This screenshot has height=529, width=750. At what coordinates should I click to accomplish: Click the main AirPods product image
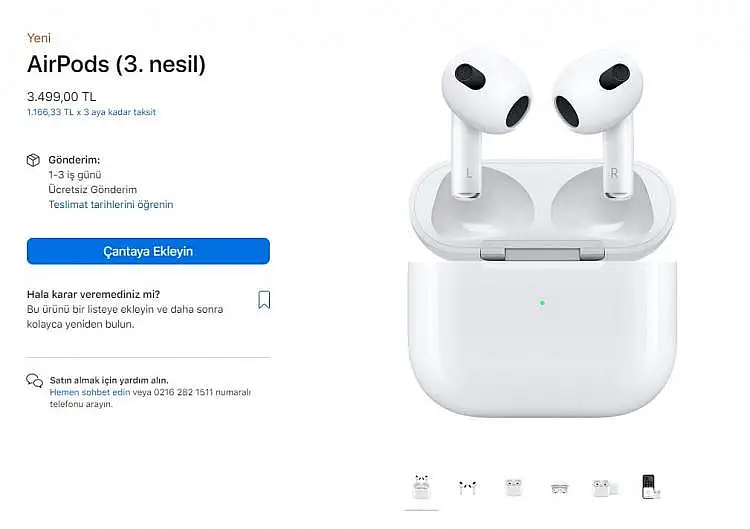click(542, 232)
